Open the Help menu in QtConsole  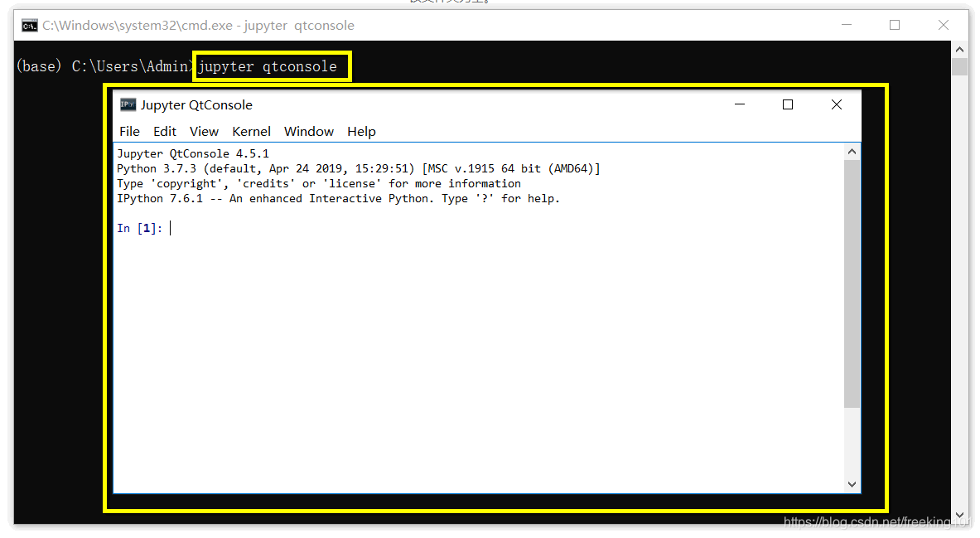tap(361, 131)
